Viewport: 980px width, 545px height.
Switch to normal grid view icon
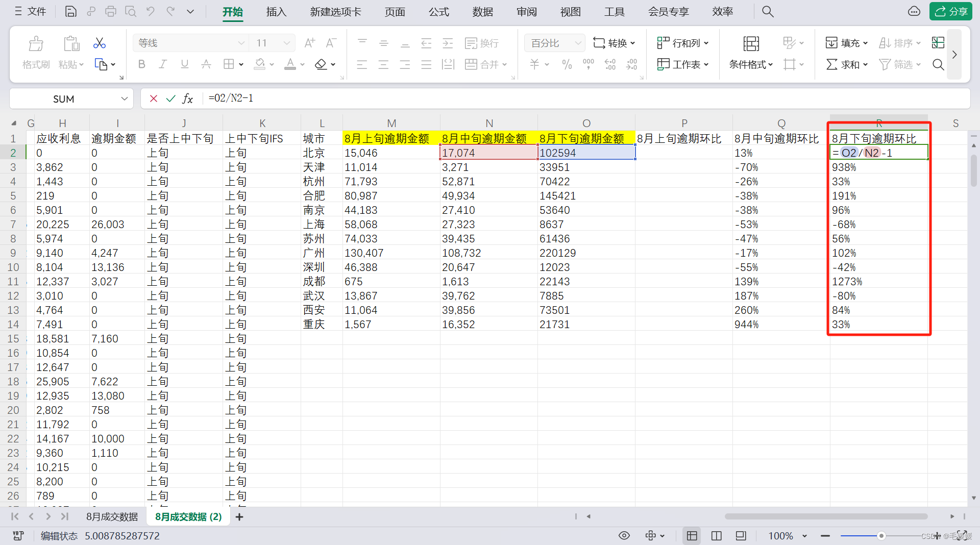pos(692,535)
